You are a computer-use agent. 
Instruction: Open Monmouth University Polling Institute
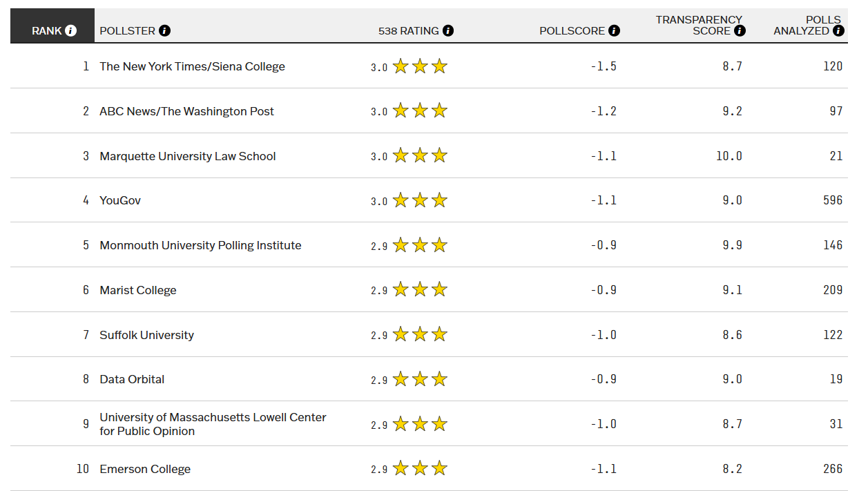pyautogui.click(x=200, y=245)
